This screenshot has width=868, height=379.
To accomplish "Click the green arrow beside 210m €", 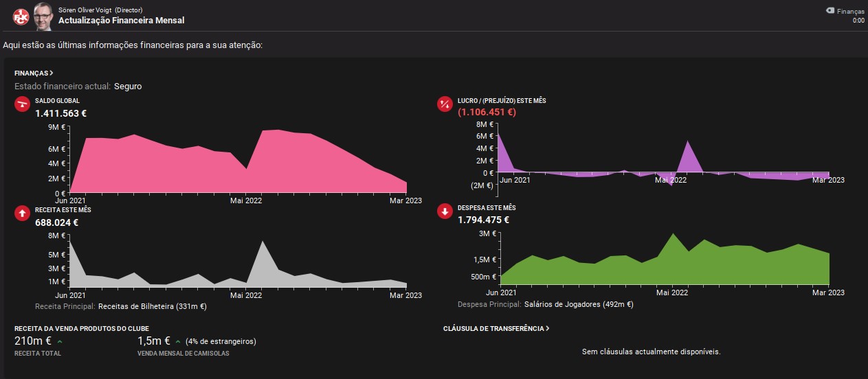I will [x=60, y=341].
